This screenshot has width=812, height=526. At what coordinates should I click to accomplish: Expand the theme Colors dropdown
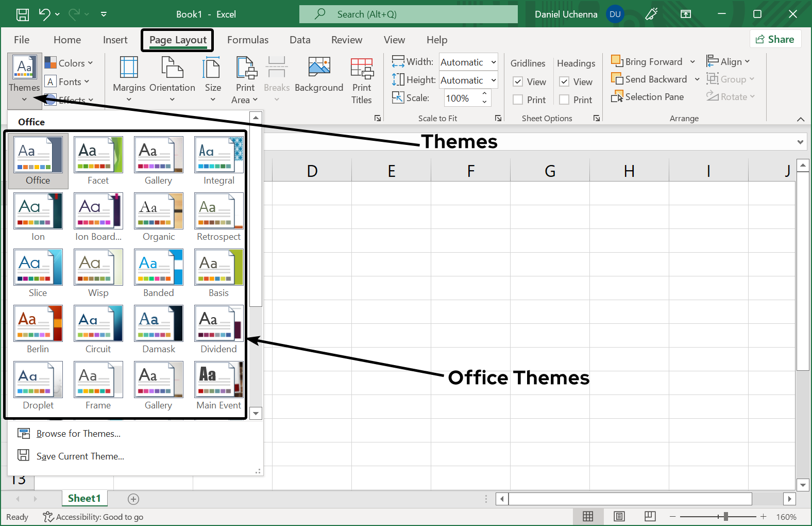[x=69, y=63]
